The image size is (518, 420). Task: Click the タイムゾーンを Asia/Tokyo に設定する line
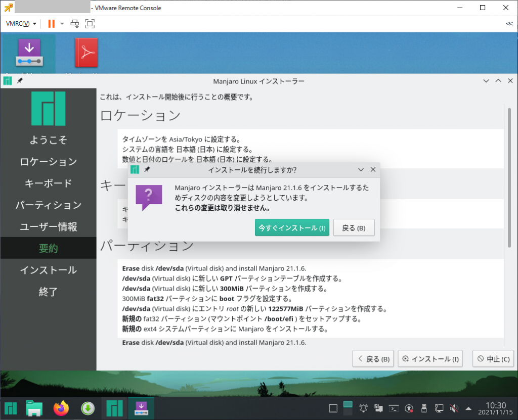(182, 139)
